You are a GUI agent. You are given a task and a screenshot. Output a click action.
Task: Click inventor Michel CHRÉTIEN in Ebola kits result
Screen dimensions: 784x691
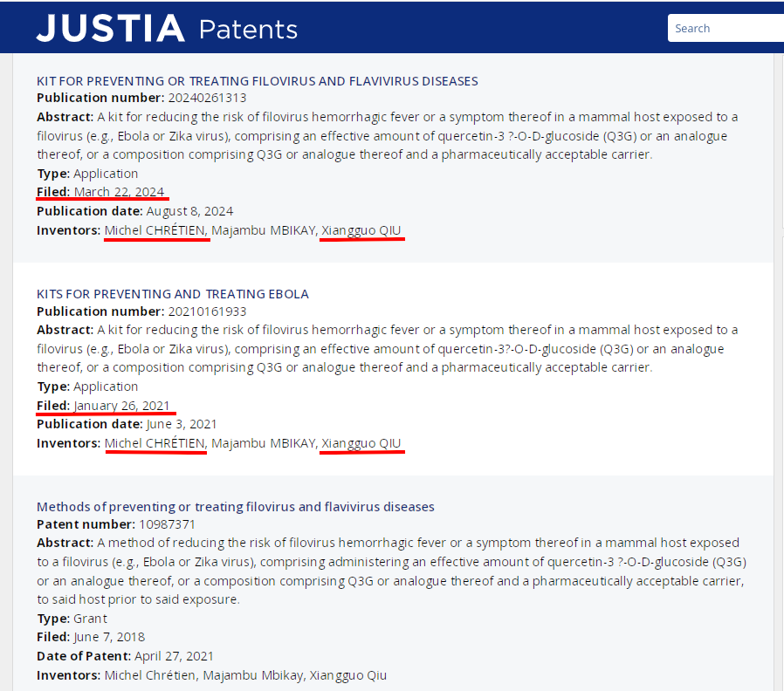(x=155, y=443)
